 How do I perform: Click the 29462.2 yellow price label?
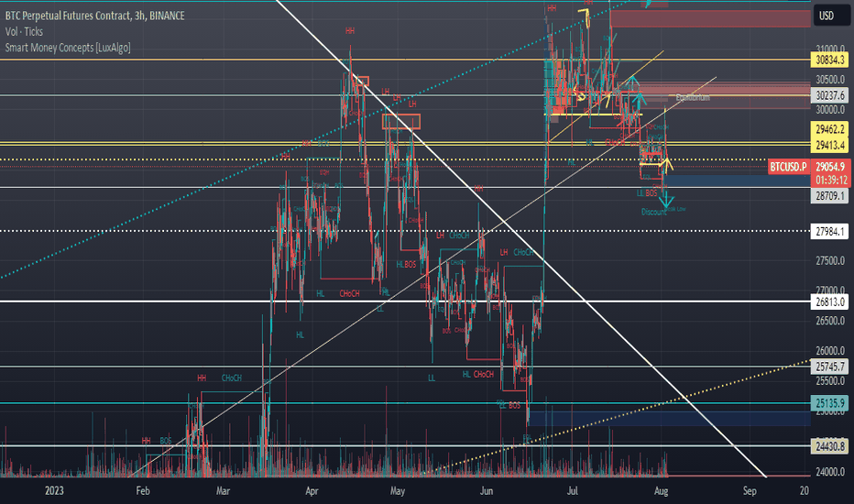point(830,130)
